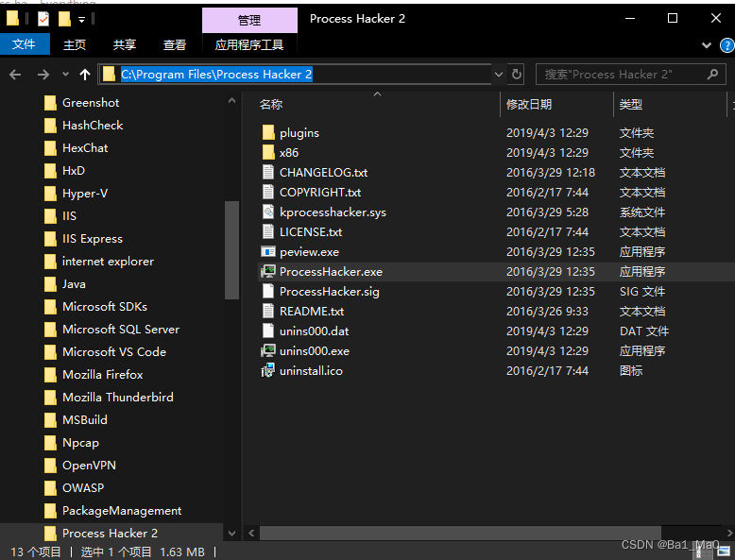Click the LICENSE.txt document icon
This screenshot has width=735, height=560.
268,232
